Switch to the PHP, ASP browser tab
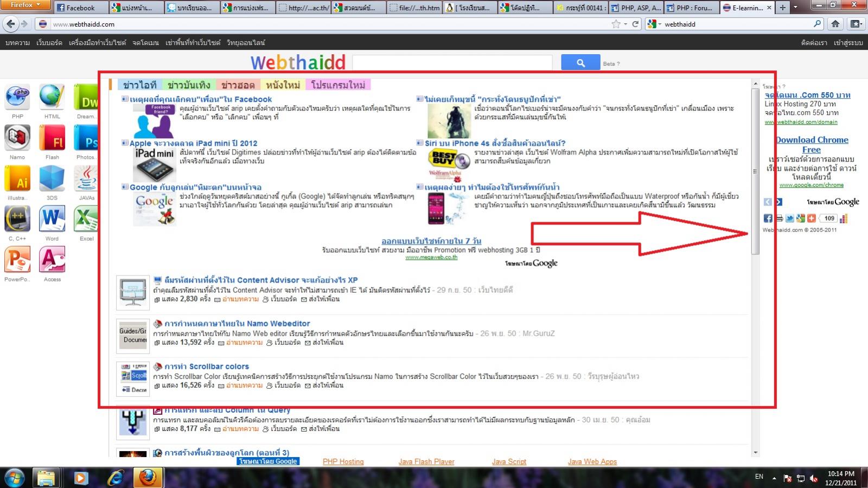Image resolution: width=868 pixels, height=488 pixels. point(636,8)
